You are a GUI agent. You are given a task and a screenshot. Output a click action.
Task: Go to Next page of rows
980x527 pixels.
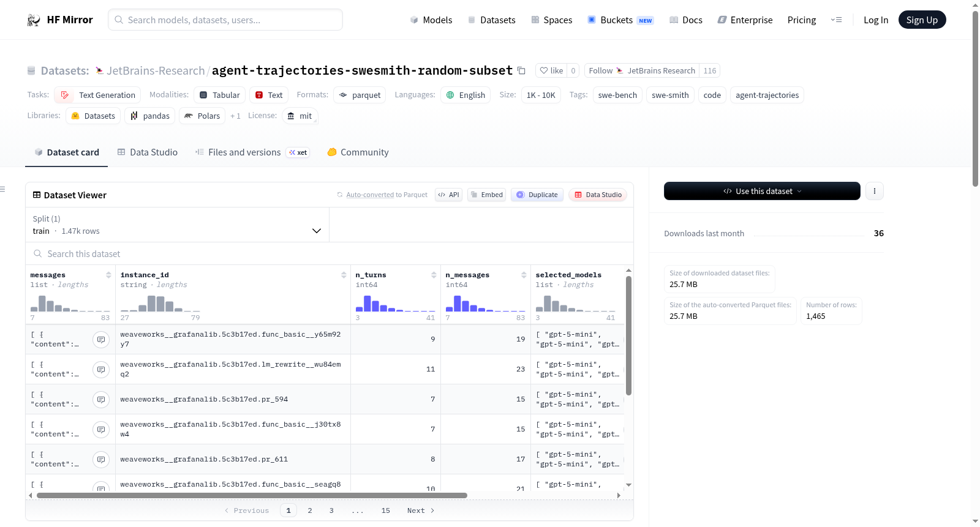pos(421,510)
